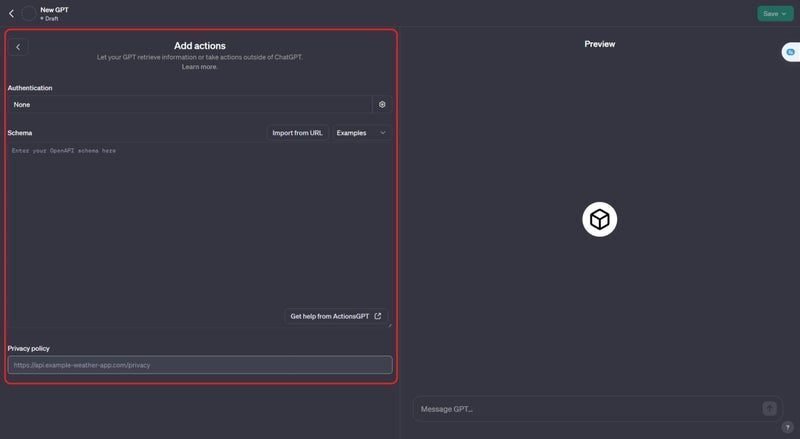
Task: Click the blue floating icon at right edge
Action: [791, 52]
